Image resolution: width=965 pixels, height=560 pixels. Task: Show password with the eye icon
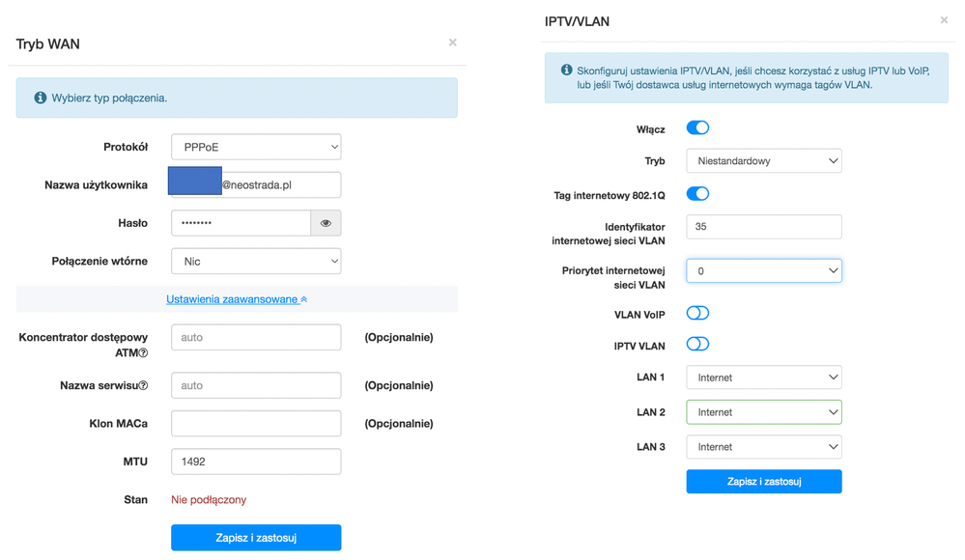[x=326, y=223]
